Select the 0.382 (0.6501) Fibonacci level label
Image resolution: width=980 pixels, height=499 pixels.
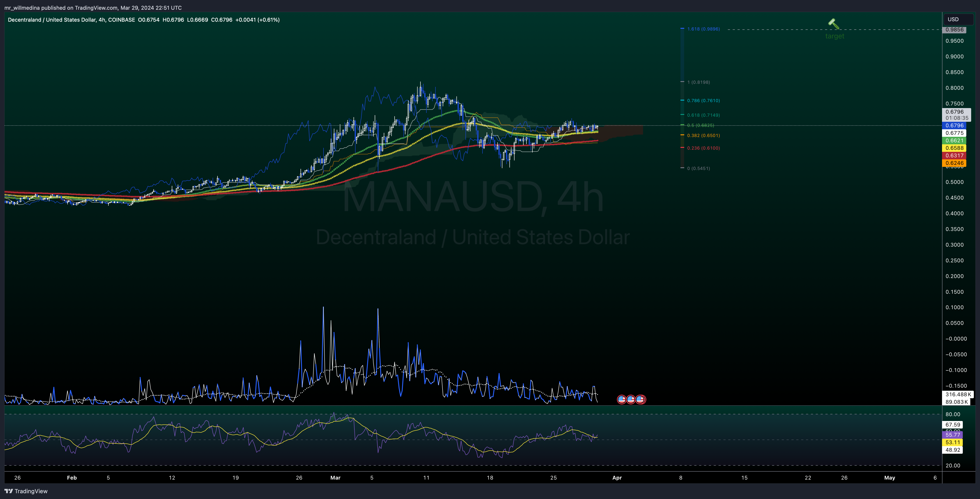[x=704, y=135]
